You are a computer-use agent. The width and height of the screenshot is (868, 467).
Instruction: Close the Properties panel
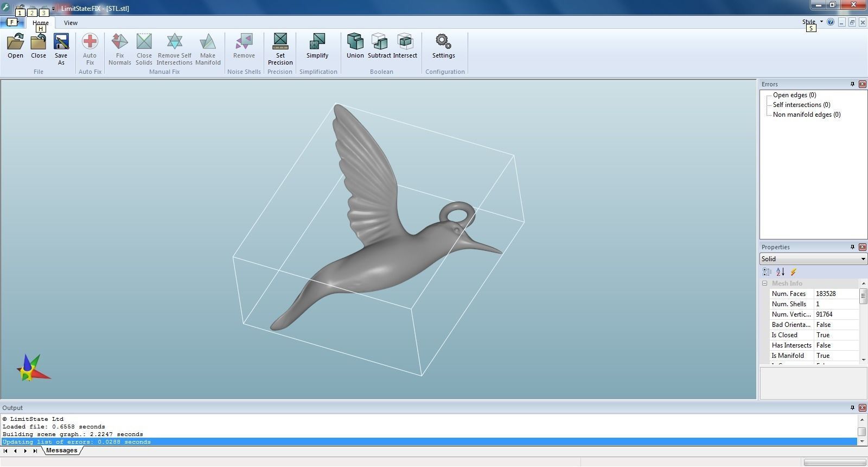[x=863, y=247]
